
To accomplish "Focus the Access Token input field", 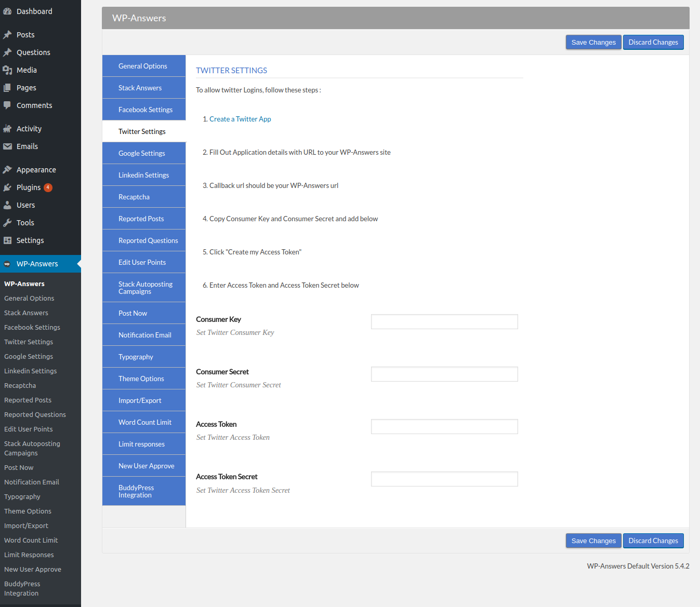I will (x=444, y=426).
